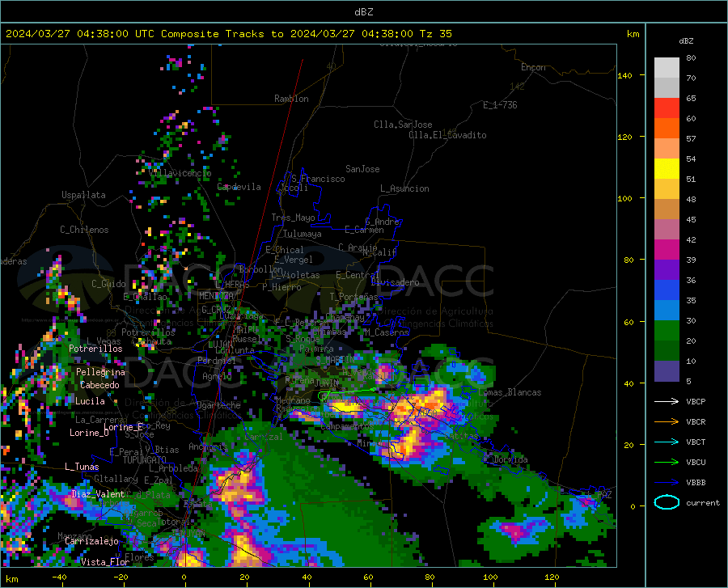Image resolution: width=728 pixels, height=588 pixels.
Task: Click the 'Ugarteche' place label
Action: [218, 405]
